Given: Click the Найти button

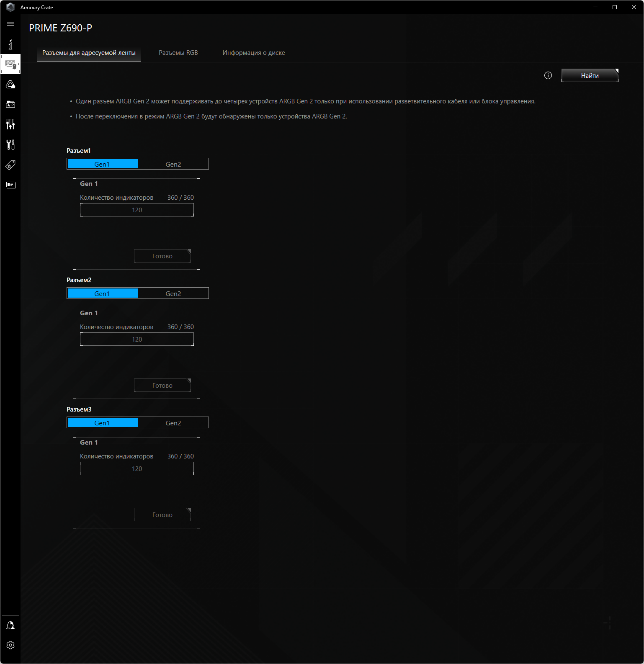Looking at the screenshot, I should pyautogui.click(x=590, y=75).
